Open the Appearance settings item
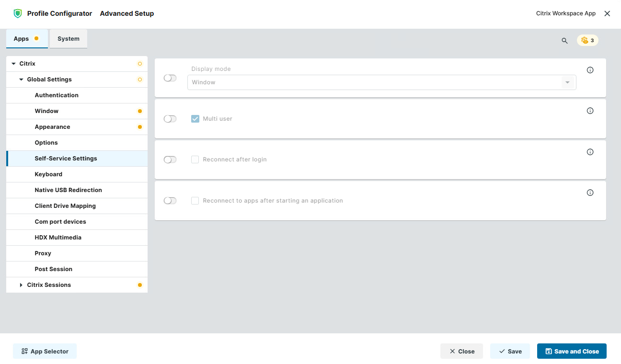621x364 pixels. [77, 127]
